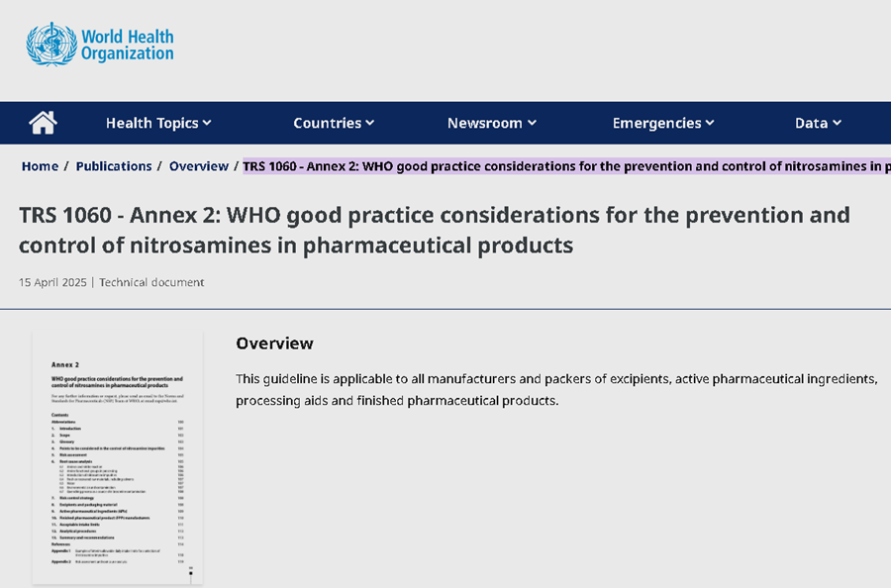Viewport: 891px width, 588px height.
Task: Choose the Newsroom menu label
Action: click(x=484, y=123)
